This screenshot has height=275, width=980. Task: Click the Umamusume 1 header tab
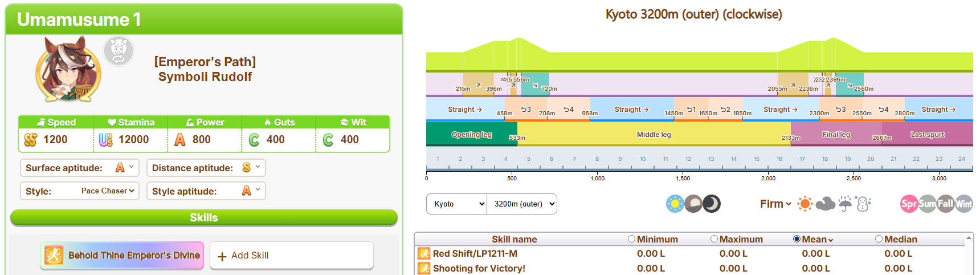tap(204, 19)
